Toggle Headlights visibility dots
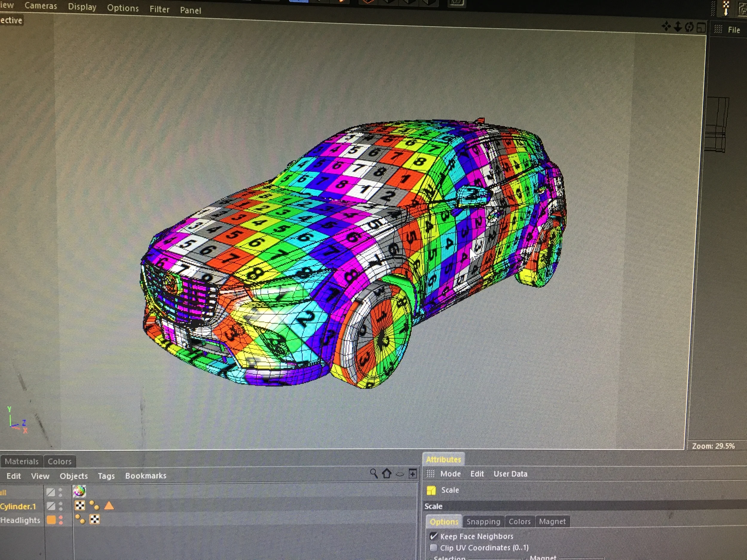The image size is (747, 560). click(x=61, y=520)
